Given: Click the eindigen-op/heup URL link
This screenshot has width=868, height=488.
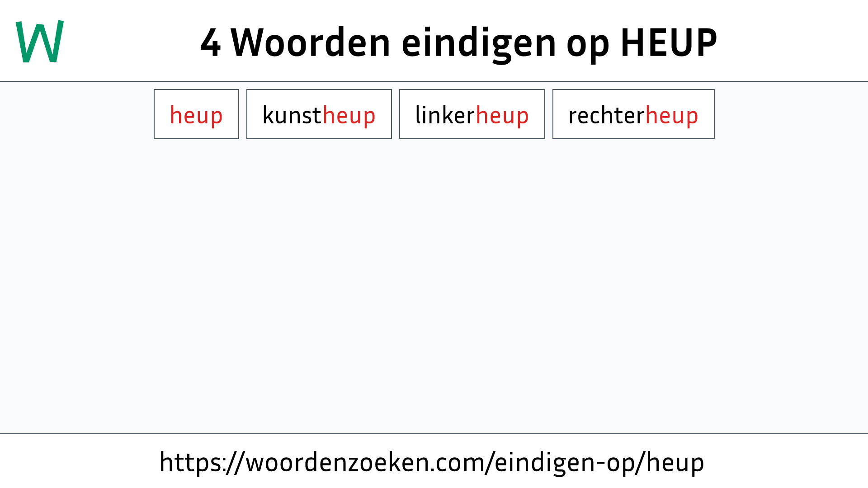Looking at the screenshot, I should tap(434, 462).
